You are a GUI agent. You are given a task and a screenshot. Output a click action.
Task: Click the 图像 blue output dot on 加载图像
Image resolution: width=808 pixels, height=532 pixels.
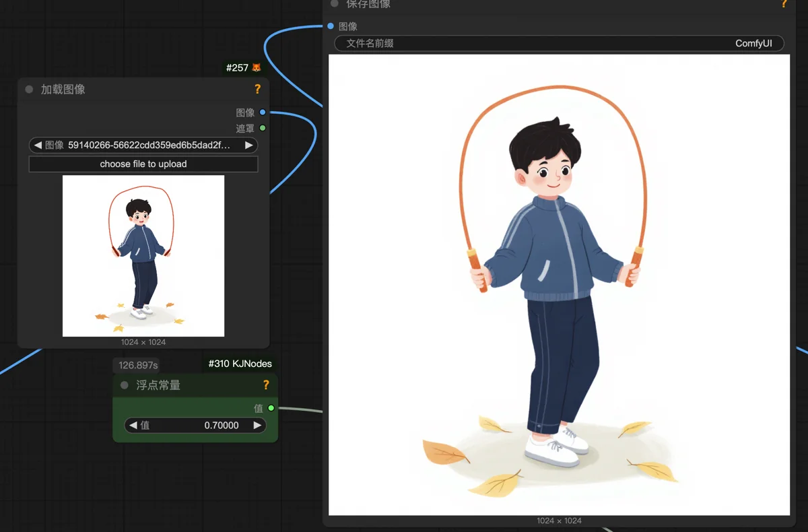(x=263, y=112)
